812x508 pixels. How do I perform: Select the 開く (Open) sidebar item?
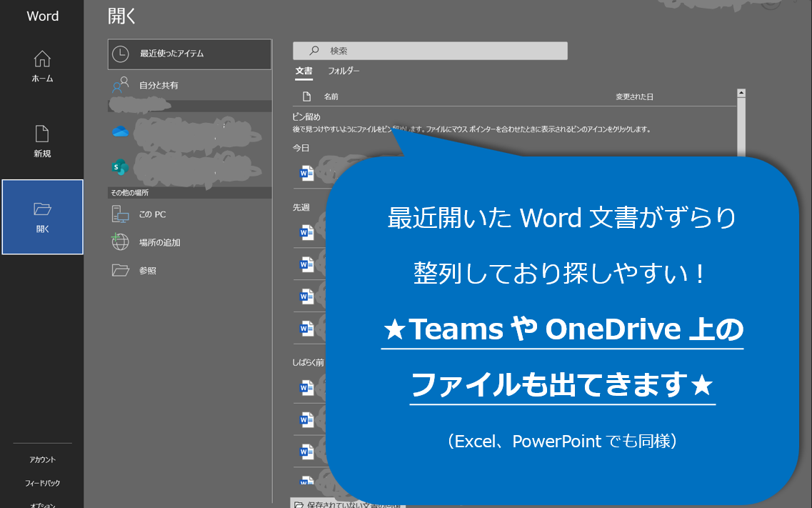(42, 217)
